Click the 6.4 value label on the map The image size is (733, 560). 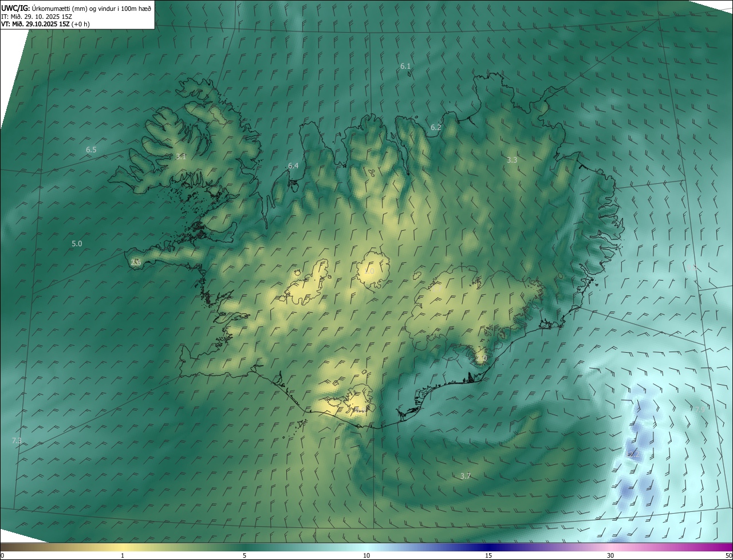pos(293,165)
